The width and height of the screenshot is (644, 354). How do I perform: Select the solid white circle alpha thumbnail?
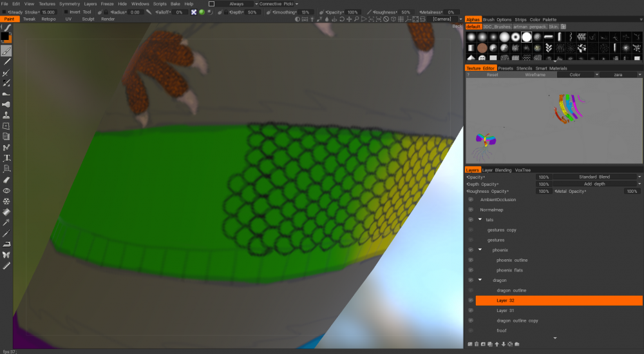click(527, 37)
